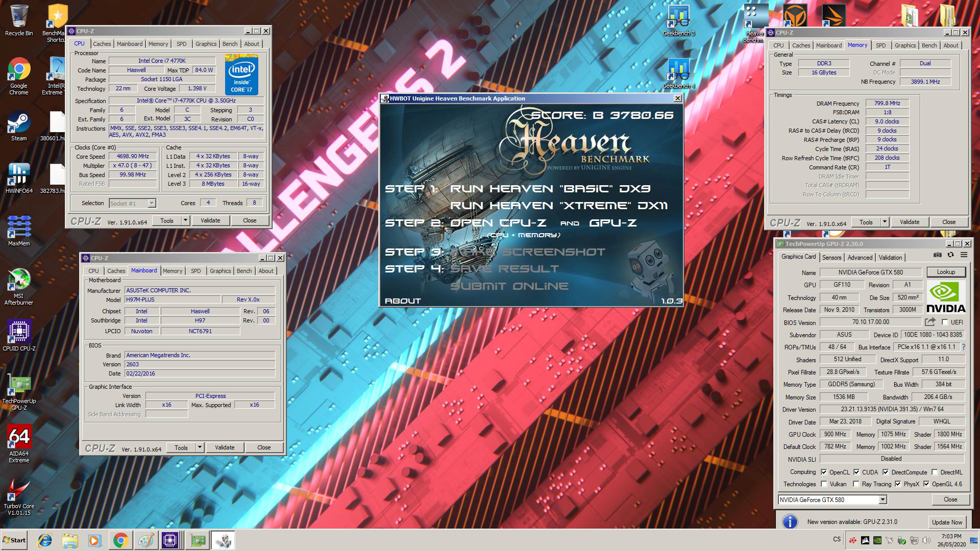Click the CS language indicator on the taskbar
The width and height of the screenshot is (980, 551).
pyautogui.click(x=837, y=539)
